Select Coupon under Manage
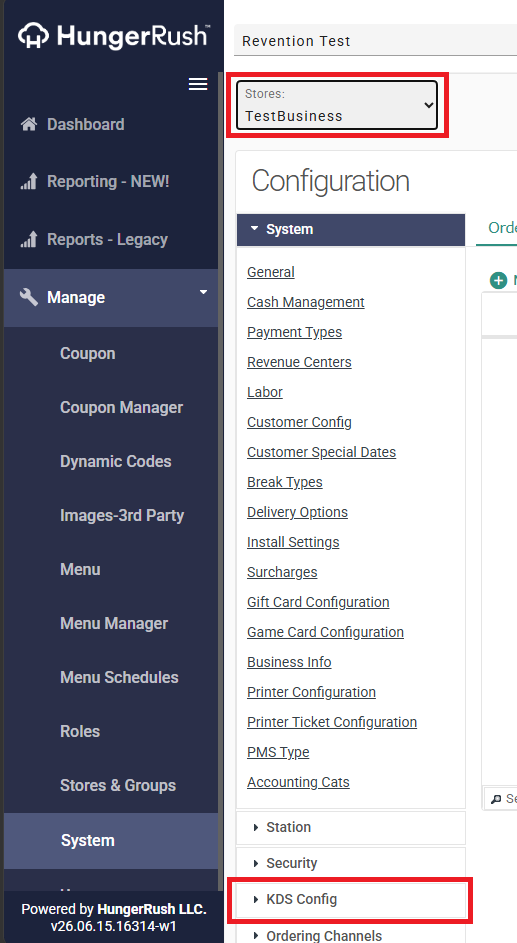Image resolution: width=517 pixels, height=943 pixels. [x=88, y=354]
